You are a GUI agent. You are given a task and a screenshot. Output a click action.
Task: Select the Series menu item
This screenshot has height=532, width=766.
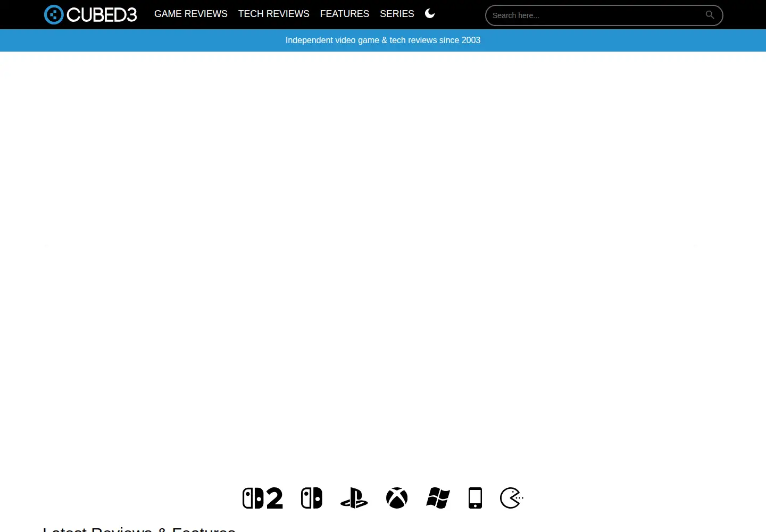(x=397, y=14)
